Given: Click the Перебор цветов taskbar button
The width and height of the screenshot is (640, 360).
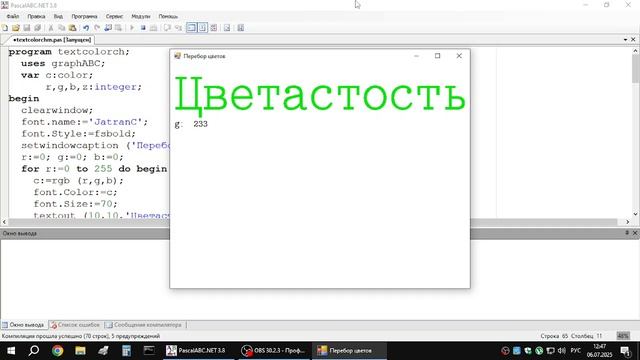Looking at the screenshot, I should (x=349, y=351).
